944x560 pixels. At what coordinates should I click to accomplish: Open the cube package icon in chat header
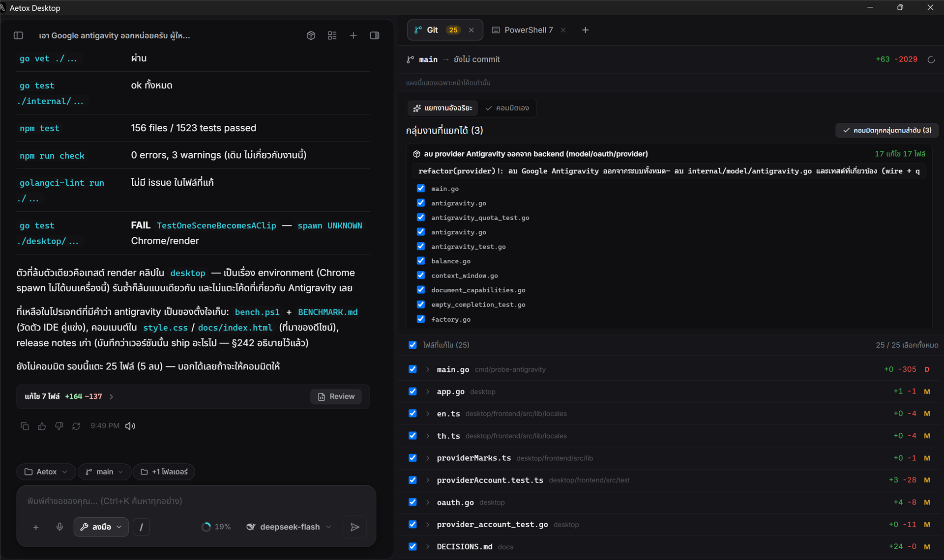point(311,35)
